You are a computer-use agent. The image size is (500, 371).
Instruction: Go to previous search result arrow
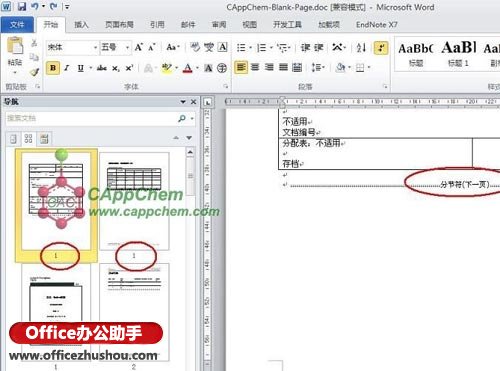click(x=176, y=138)
